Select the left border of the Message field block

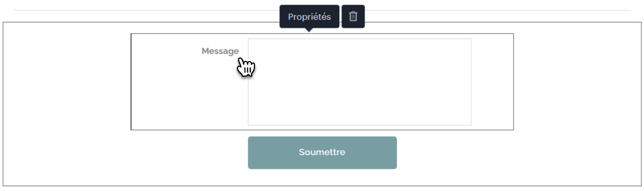click(x=131, y=82)
